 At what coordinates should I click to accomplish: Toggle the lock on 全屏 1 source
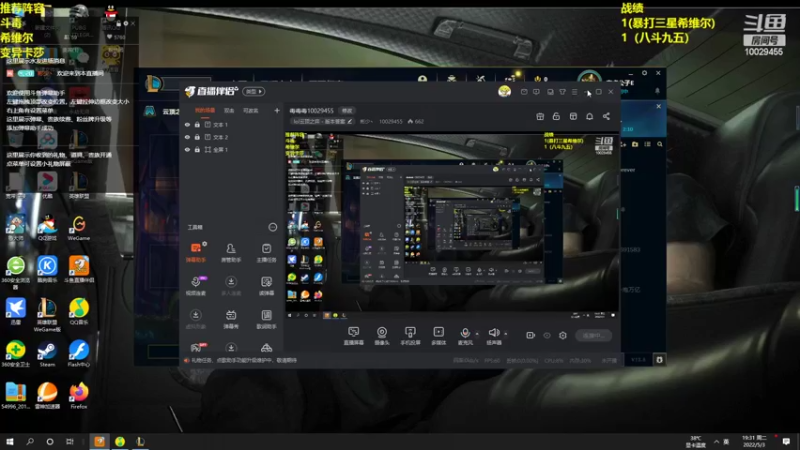tap(197, 149)
